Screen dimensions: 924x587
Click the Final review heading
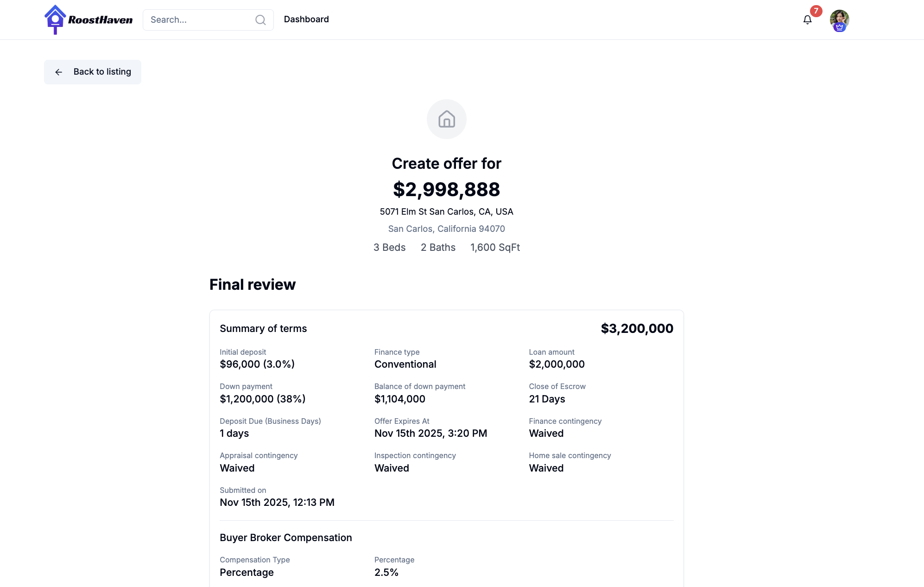[252, 284]
